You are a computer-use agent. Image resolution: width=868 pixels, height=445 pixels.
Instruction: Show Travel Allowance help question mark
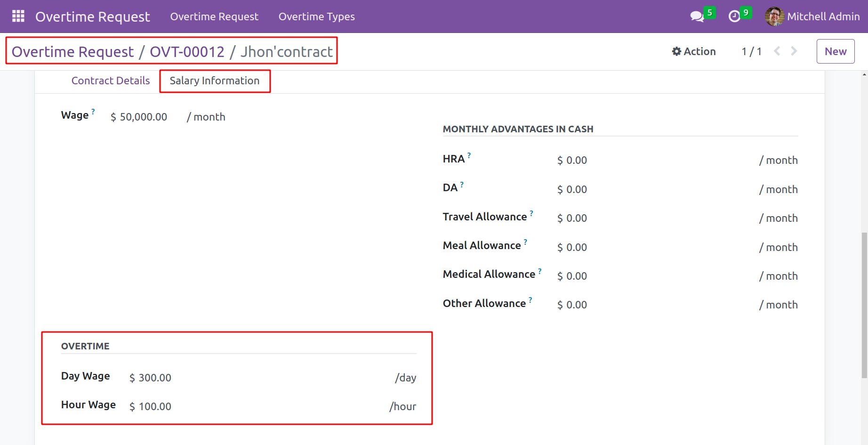coord(531,213)
